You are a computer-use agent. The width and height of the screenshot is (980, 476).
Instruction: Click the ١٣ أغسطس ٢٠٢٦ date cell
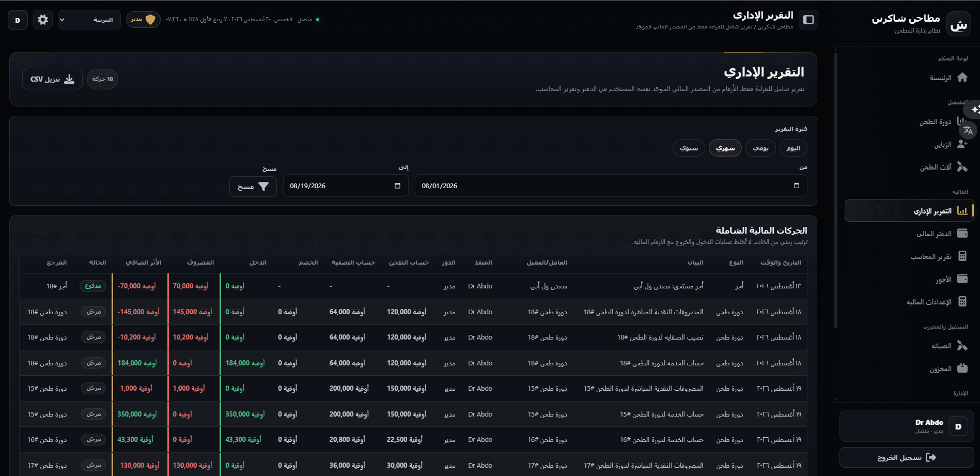tap(779, 286)
